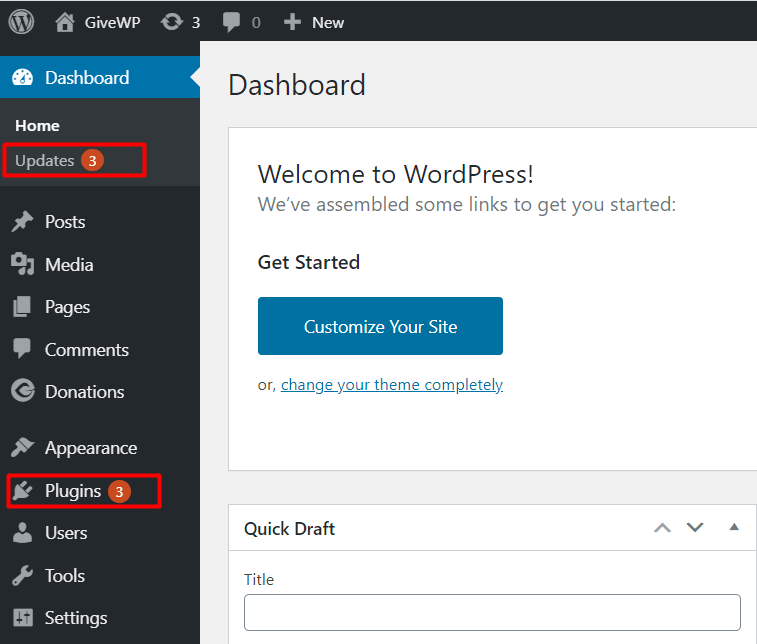Click Customize Your Site button
757x644 pixels.
coord(380,326)
